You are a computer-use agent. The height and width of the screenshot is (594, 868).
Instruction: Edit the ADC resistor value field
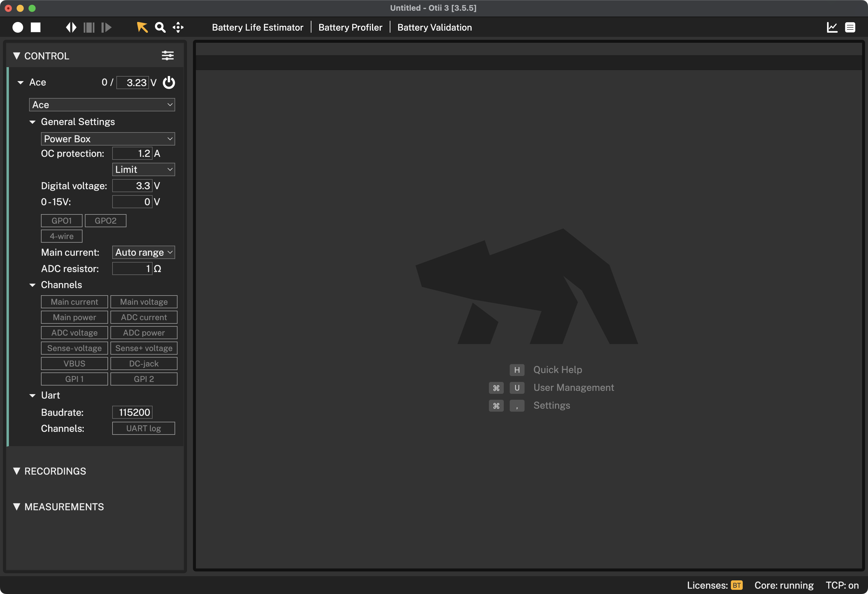132,268
